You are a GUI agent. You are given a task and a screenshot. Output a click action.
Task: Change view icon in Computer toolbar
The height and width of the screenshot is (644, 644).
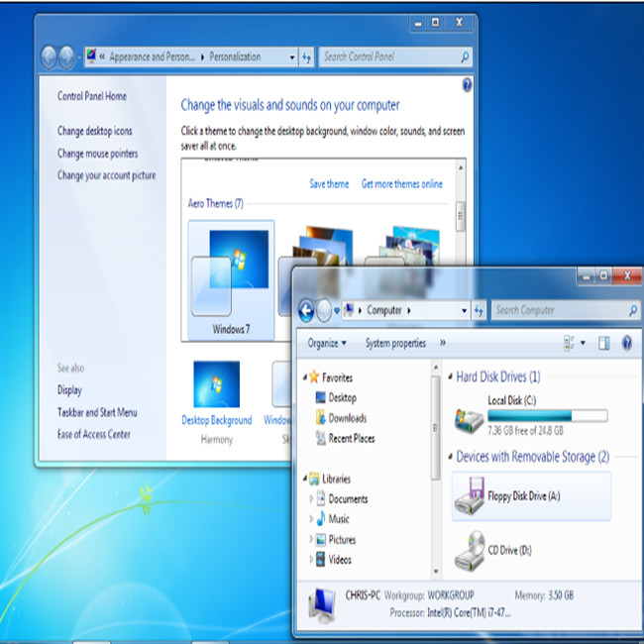(x=570, y=343)
